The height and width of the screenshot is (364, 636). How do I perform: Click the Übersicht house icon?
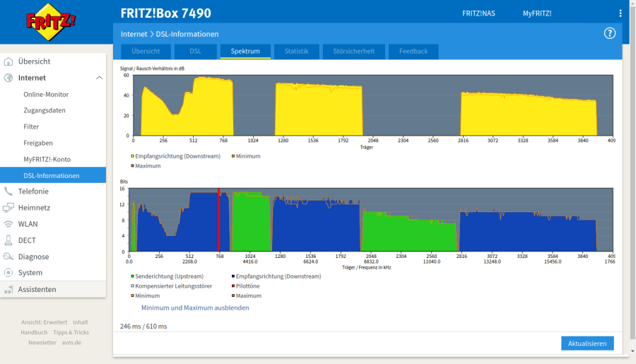click(x=8, y=61)
